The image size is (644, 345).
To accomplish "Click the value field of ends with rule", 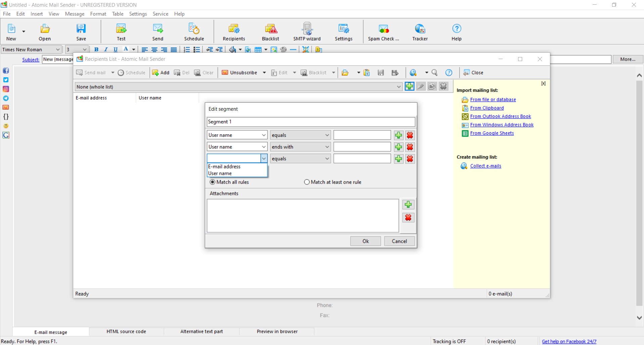I will [362, 147].
